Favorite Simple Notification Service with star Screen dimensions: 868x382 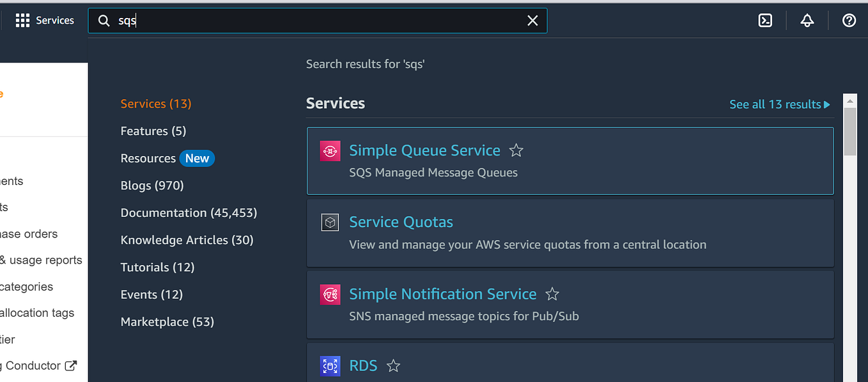pyautogui.click(x=552, y=294)
